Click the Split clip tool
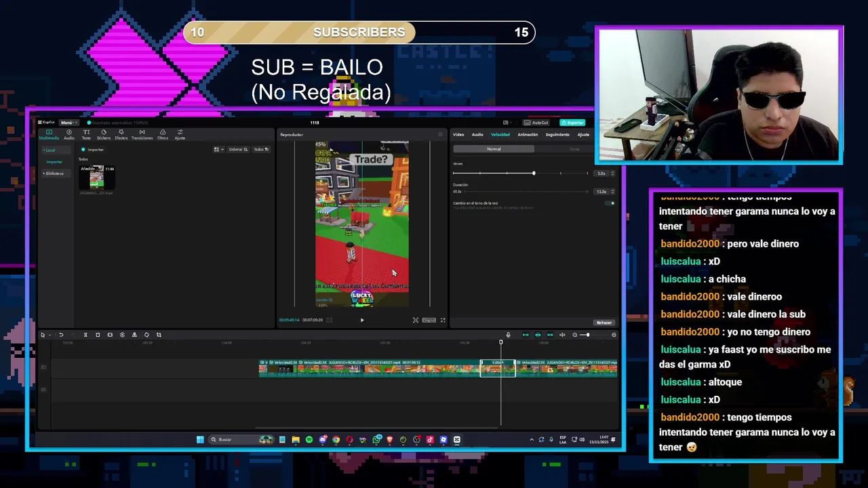The height and width of the screenshot is (488, 868). (85, 335)
